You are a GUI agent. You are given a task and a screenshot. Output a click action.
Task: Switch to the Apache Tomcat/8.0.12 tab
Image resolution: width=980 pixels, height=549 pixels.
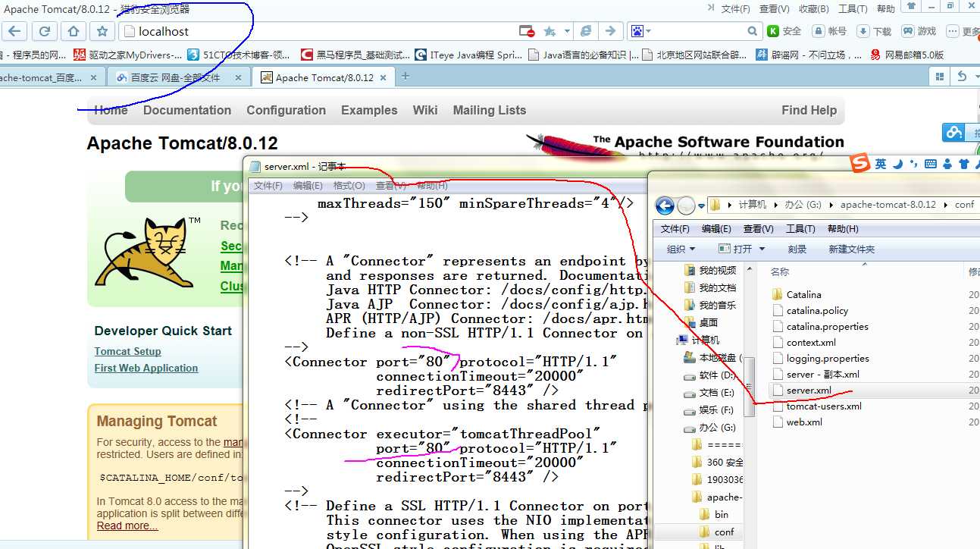click(x=324, y=77)
